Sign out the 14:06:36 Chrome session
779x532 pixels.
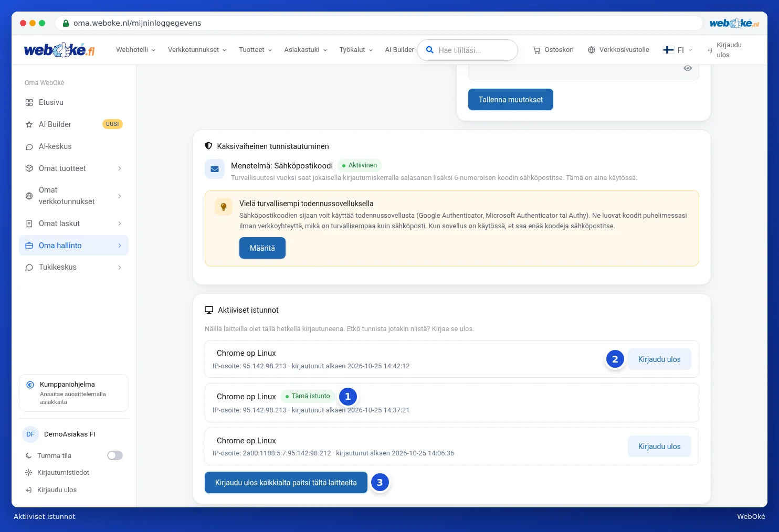coord(659,446)
